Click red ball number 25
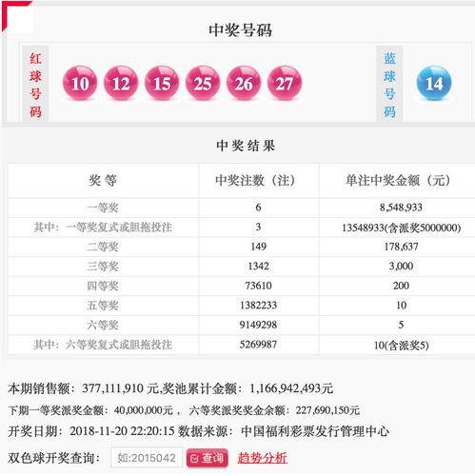Image resolution: width=475 pixels, height=476 pixels. [x=203, y=83]
